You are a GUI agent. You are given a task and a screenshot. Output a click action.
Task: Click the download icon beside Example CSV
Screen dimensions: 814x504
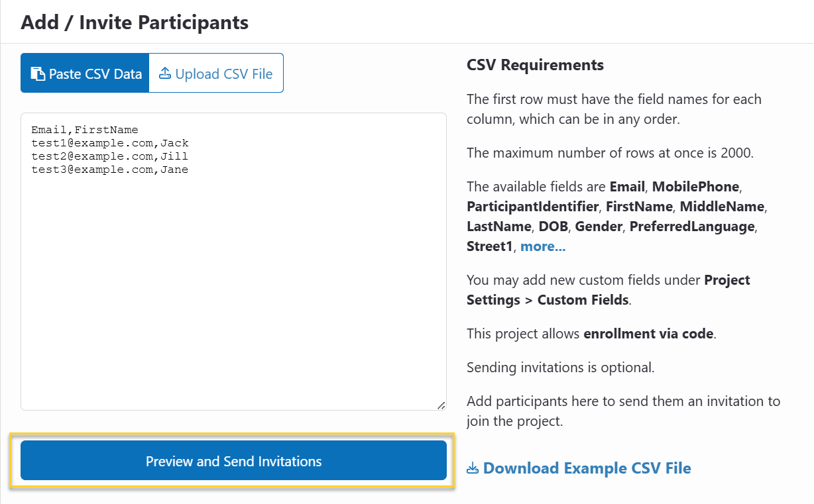[x=473, y=469]
